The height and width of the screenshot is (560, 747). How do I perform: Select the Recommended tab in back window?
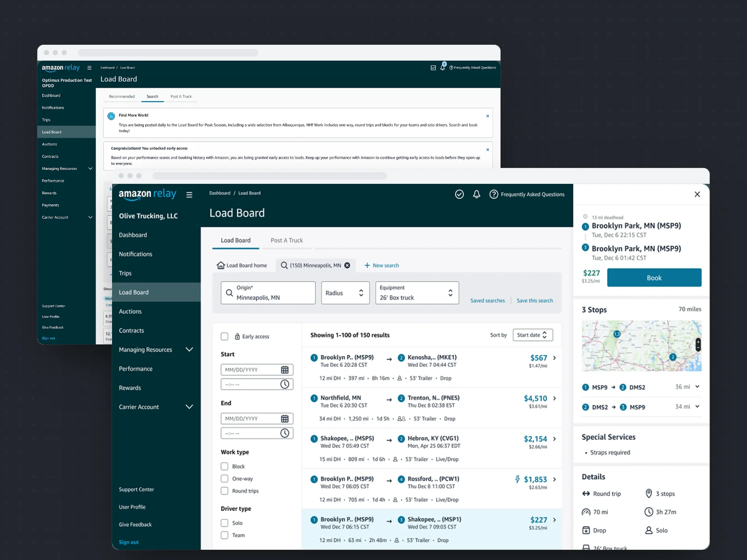pos(122,97)
